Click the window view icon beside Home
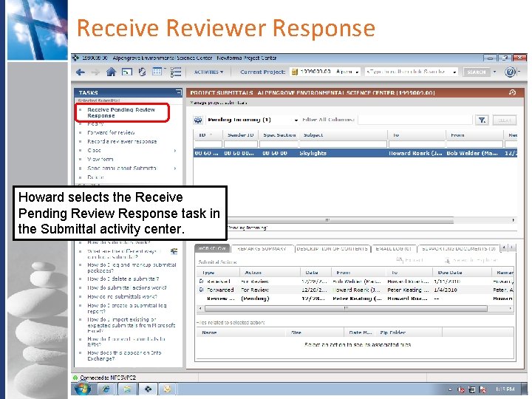This screenshot has width=532, height=399. [x=127, y=72]
